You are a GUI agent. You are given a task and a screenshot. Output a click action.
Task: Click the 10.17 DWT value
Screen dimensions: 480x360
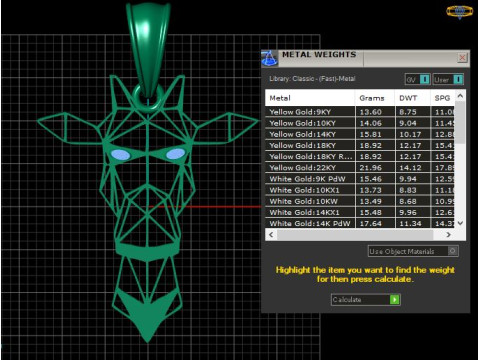point(410,134)
